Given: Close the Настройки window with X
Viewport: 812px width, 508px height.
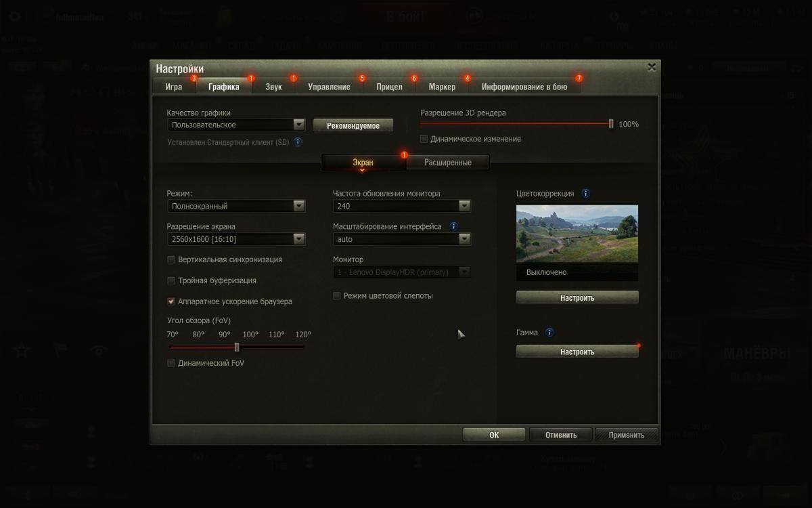Looking at the screenshot, I should (651, 67).
